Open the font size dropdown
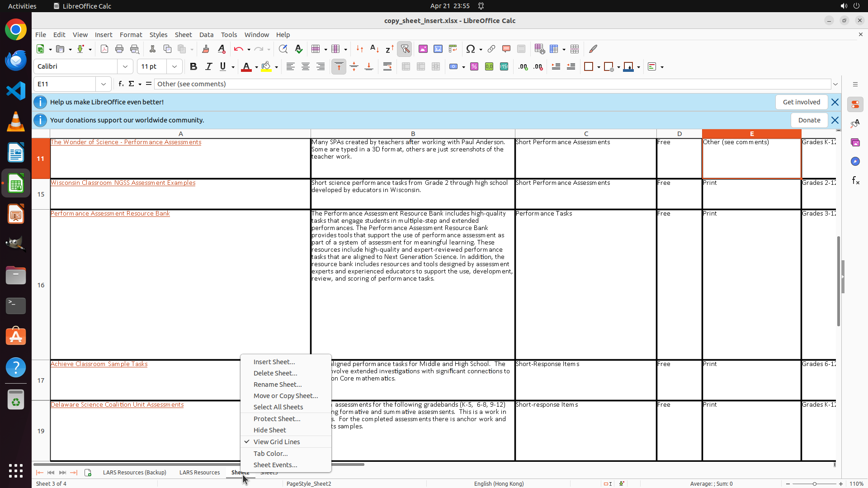Image resolution: width=868 pixels, height=488 pixels. 175,66
